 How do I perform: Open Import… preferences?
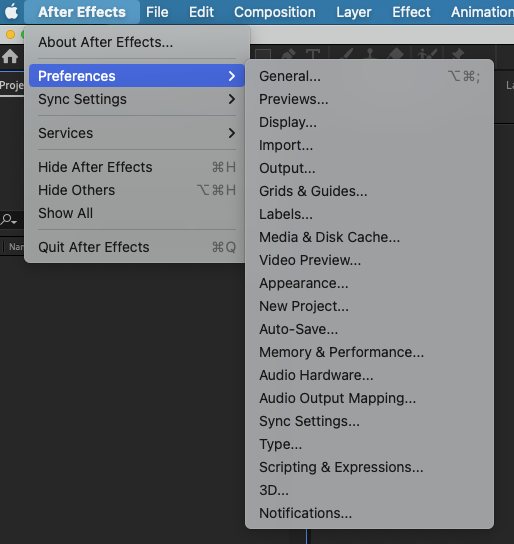pyautogui.click(x=369, y=145)
